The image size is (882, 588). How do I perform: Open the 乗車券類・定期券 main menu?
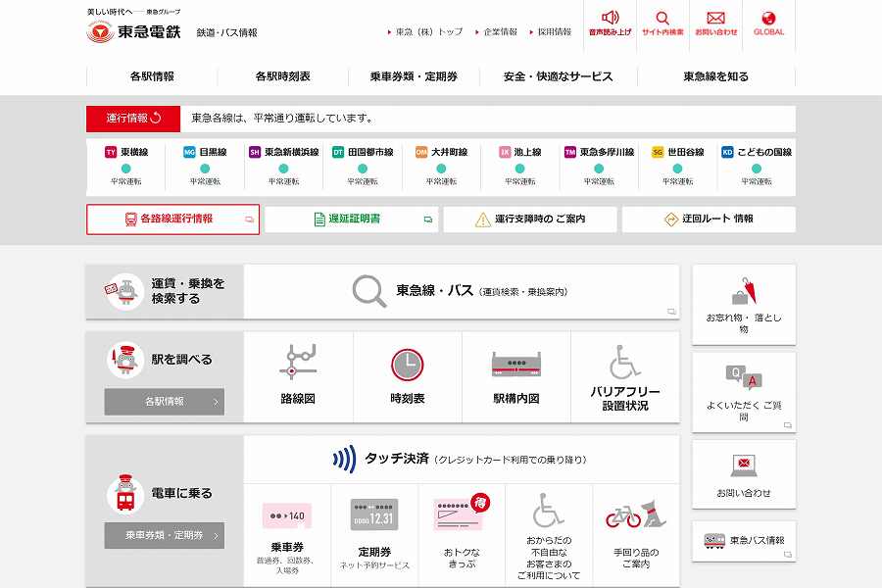tap(414, 76)
